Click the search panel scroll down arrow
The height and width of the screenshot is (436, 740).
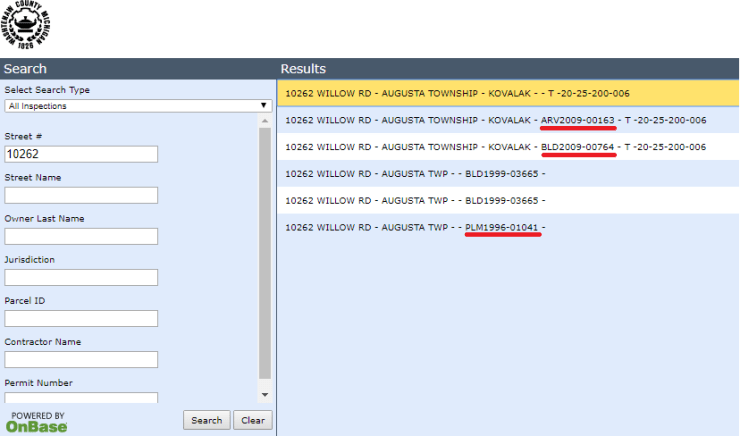coord(265,396)
